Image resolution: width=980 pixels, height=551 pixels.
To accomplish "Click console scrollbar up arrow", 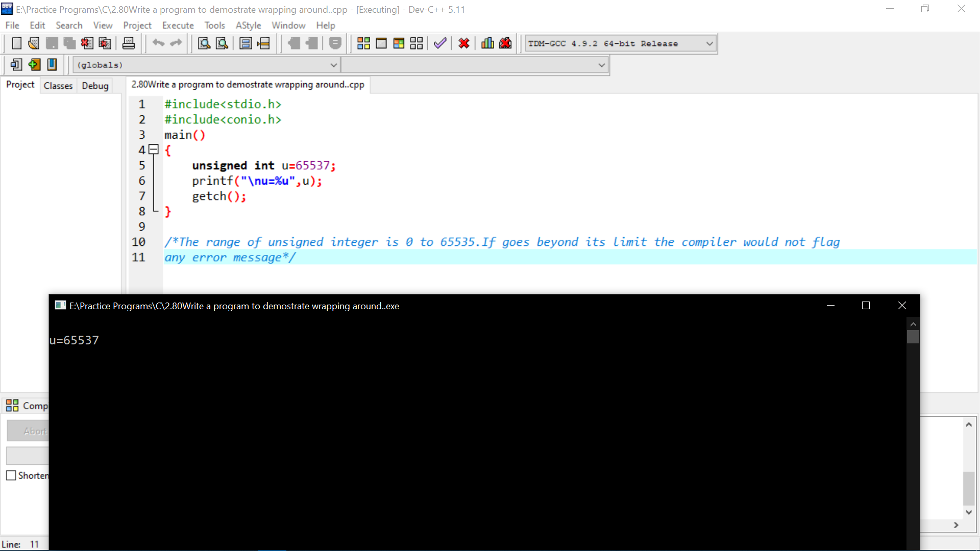I will click(913, 324).
